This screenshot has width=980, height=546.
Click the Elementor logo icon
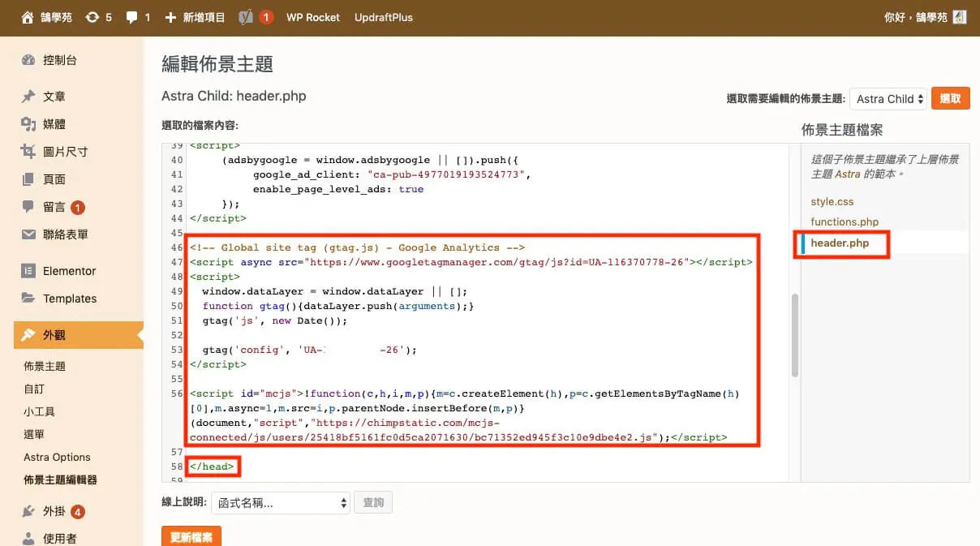(28, 271)
